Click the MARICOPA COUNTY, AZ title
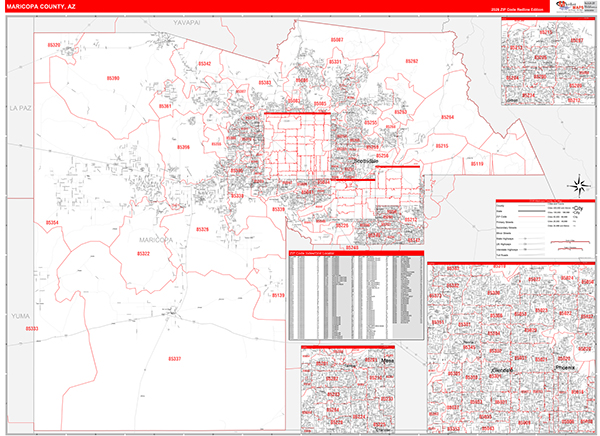Screen dimensions: 600x436 (x=41, y=7)
